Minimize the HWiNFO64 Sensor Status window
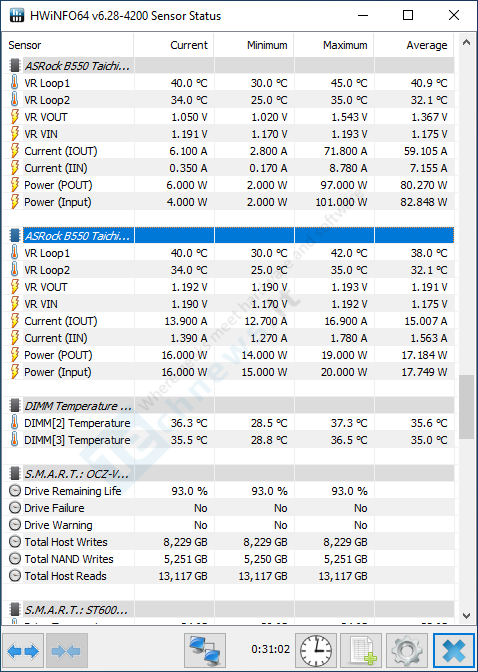This screenshot has width=478, height=672. 363,16
